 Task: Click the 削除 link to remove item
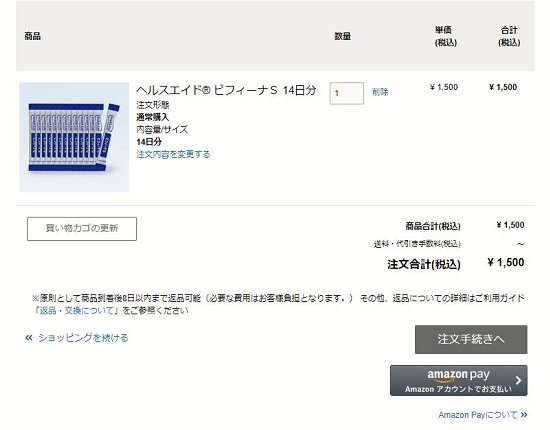[380, 92]
